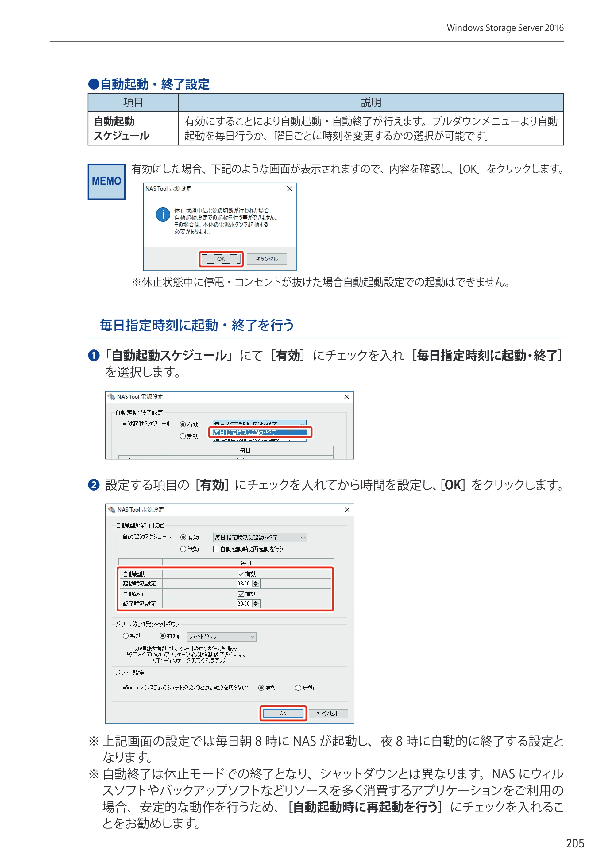Click NAS Tool title icon in step 1 dialog
The height and width of the screenshot is (868, 614).
coord(111,397)
